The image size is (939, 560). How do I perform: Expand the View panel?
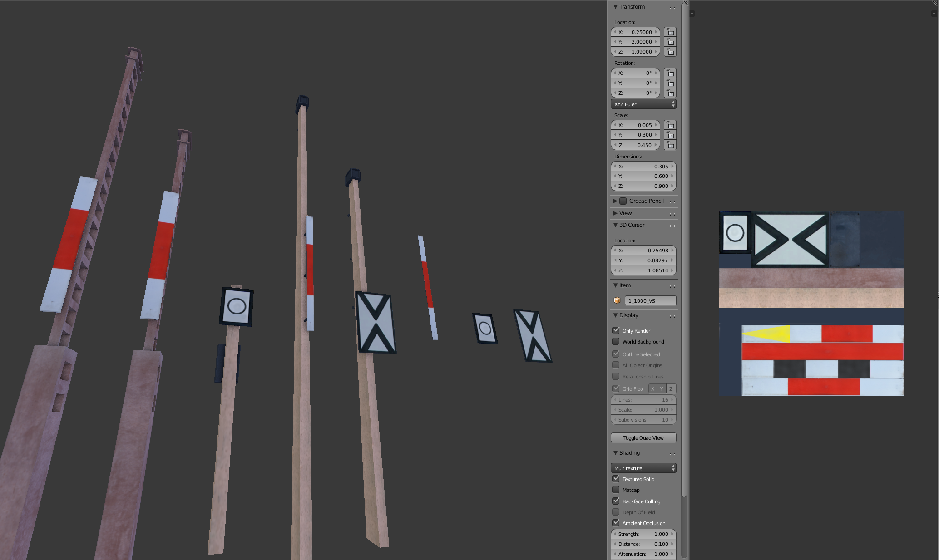(615, 213)
